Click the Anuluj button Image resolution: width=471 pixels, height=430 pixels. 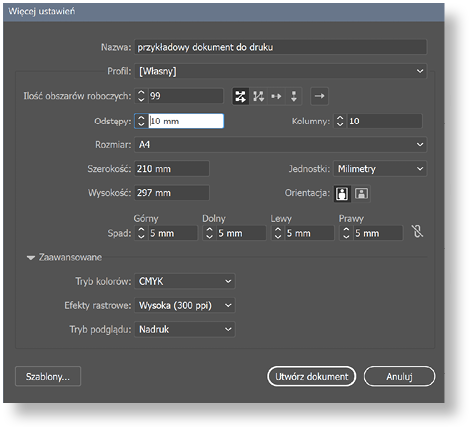pos(399,377)
